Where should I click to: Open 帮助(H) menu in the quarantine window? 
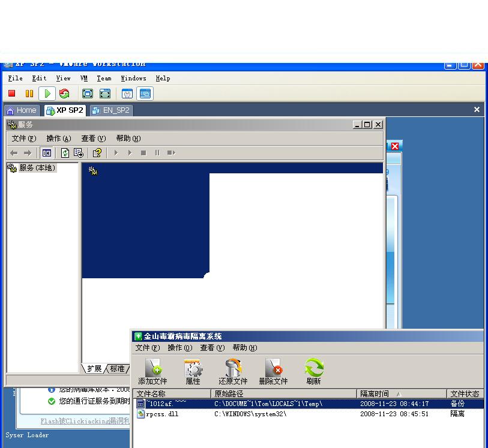tap(245, 348)
